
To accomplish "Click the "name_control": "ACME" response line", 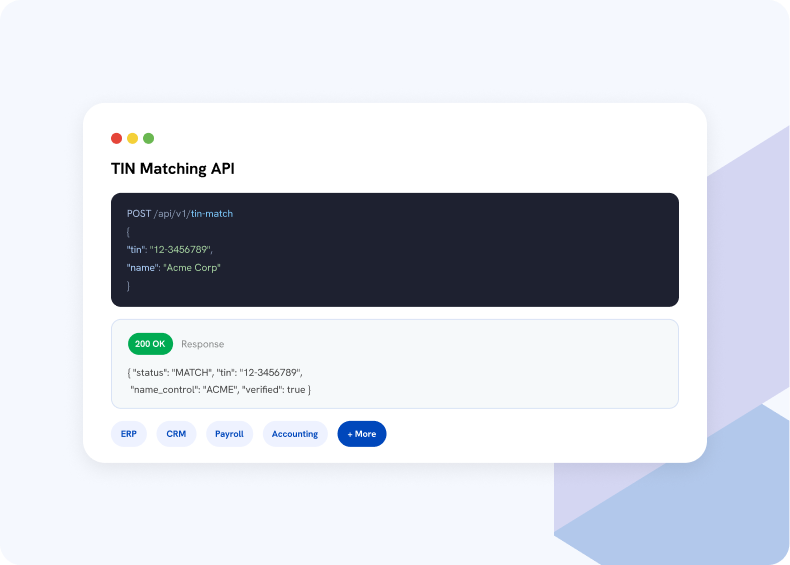I will click(220, 390).
